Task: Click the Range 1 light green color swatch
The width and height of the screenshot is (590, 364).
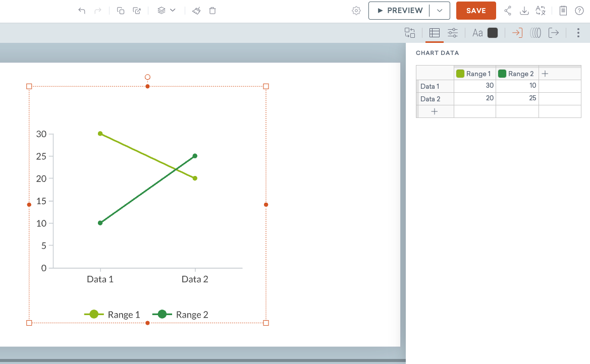Action: (460, 74)
